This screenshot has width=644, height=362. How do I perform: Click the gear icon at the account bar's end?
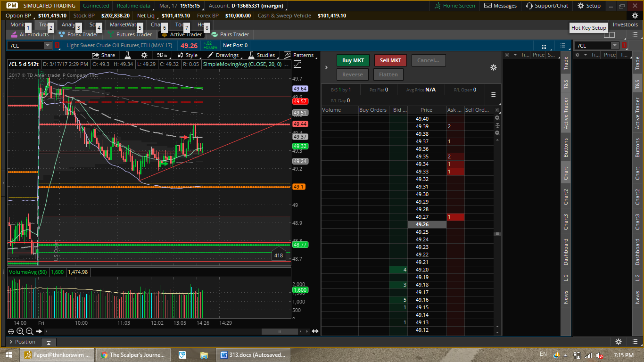click(x=635, y=16)
